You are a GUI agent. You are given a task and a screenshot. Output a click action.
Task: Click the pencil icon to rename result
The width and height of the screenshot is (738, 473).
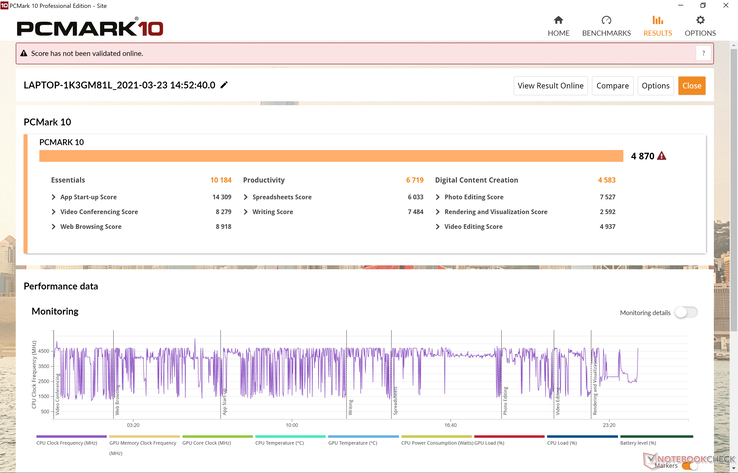point(224,85)
